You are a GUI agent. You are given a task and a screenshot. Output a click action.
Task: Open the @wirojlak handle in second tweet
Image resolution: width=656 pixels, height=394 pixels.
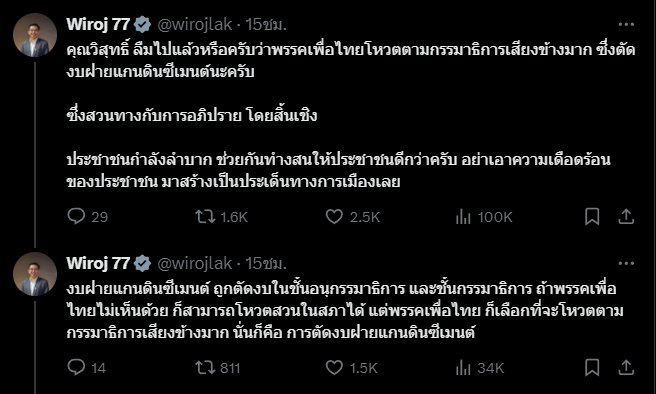(x=195, y=263)
